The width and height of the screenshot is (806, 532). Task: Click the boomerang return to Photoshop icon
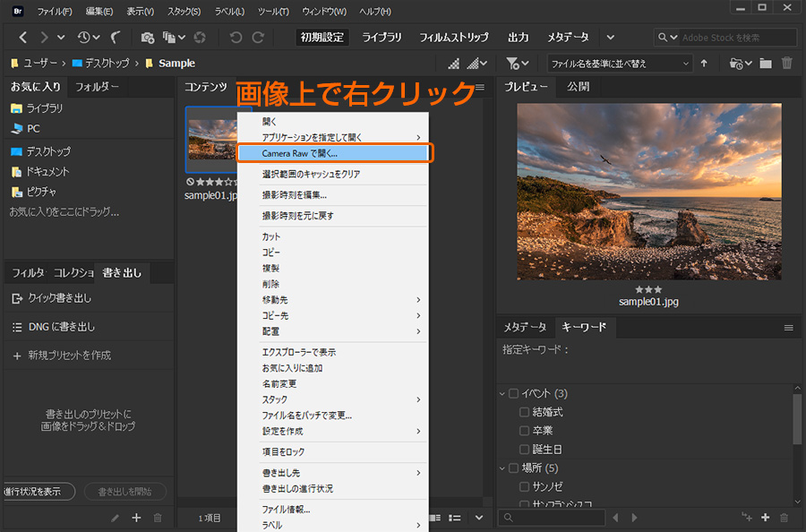pos(116,37)
